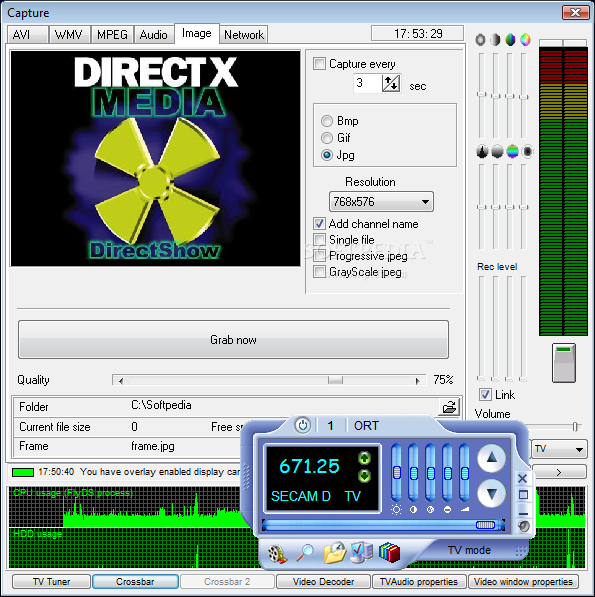Image resolution: width=595 pixels, height=597 pixels.
Task: Switch to the WMV tab
Action: click(69, 35)
